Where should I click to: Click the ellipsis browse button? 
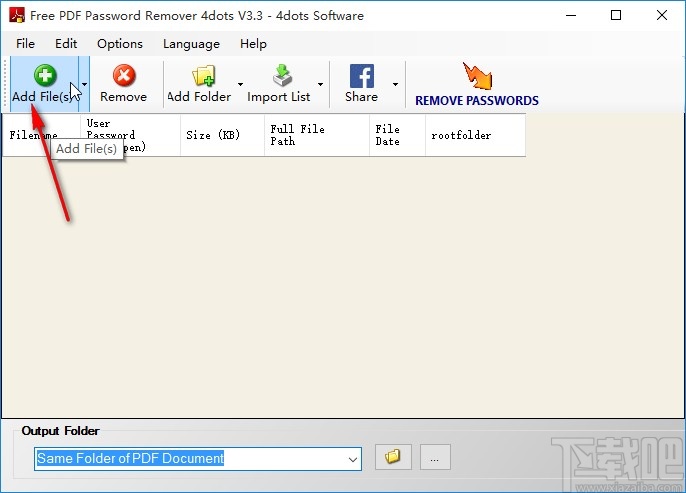click(435, 457)
